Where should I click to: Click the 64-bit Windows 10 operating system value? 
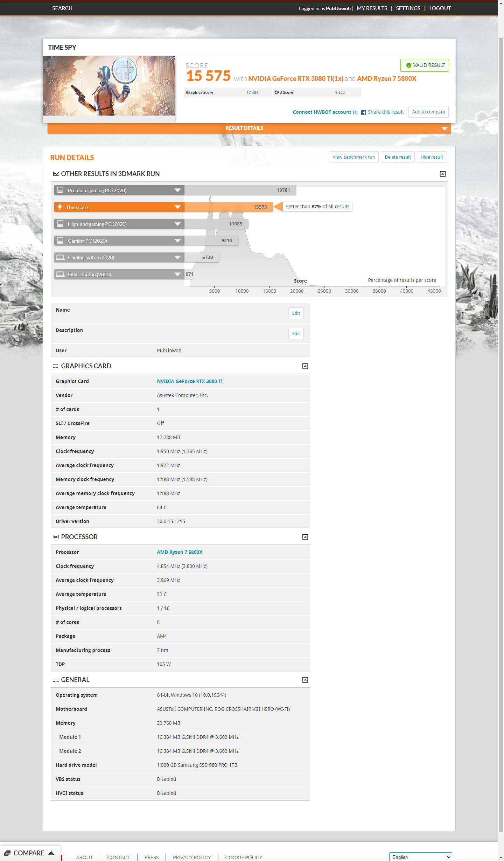tap(191, 695)
